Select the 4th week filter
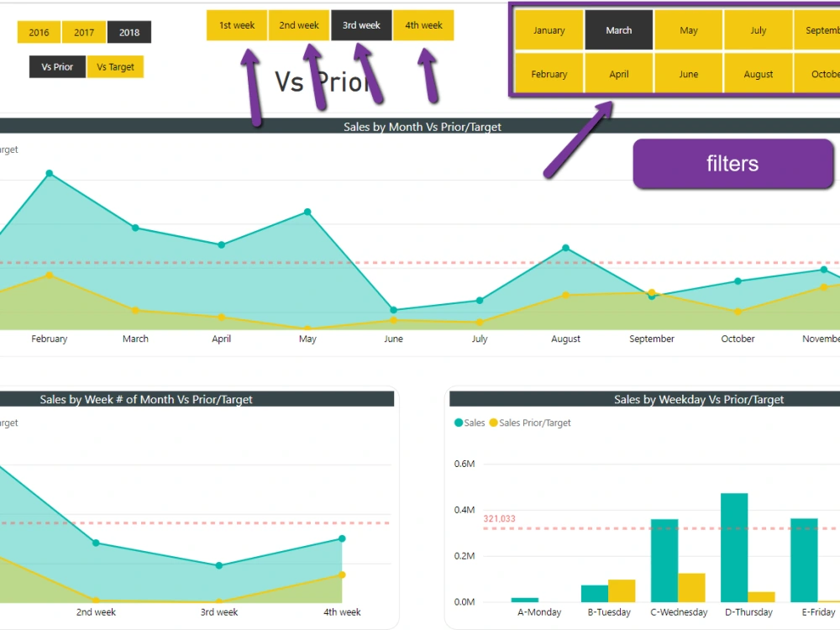Screen dimensions: 840x630 click(423, 25)
